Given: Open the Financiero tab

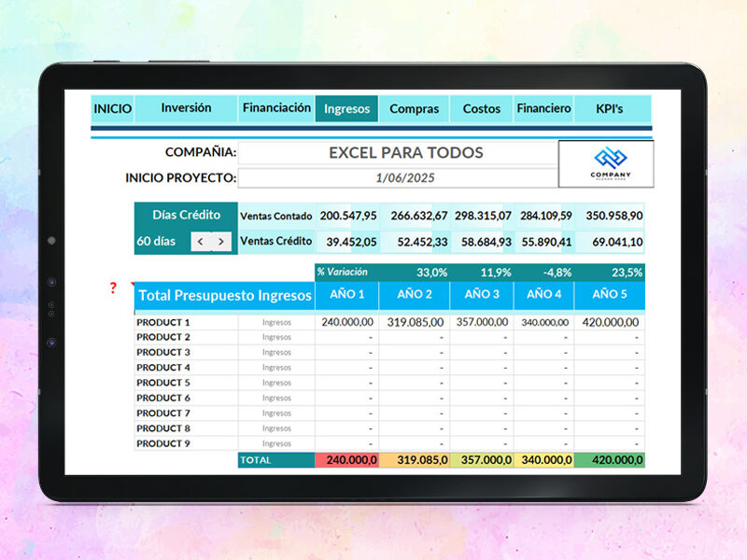Looking at the screenshot, I should pyautogui.click(x=543, y=108).
